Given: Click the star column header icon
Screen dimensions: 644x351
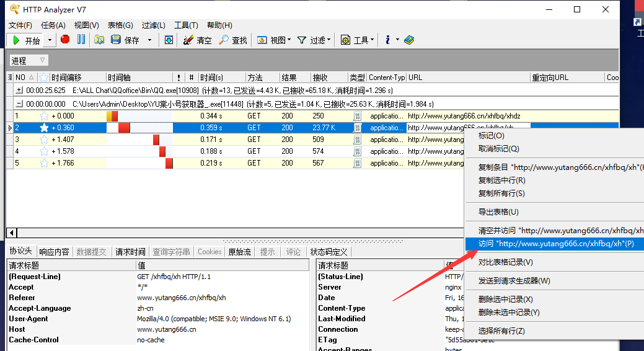Looking at the screenshot, I should pos(43,78).
